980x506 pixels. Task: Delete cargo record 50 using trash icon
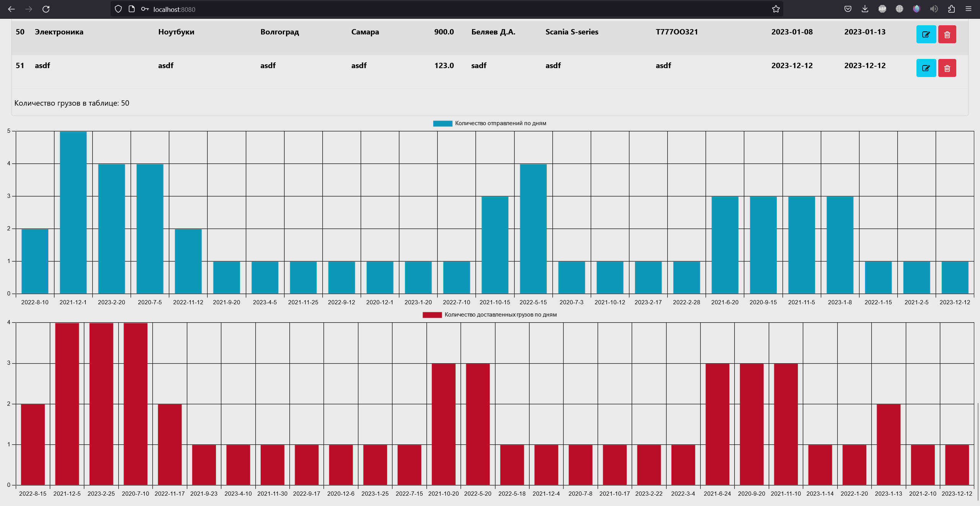947,34
